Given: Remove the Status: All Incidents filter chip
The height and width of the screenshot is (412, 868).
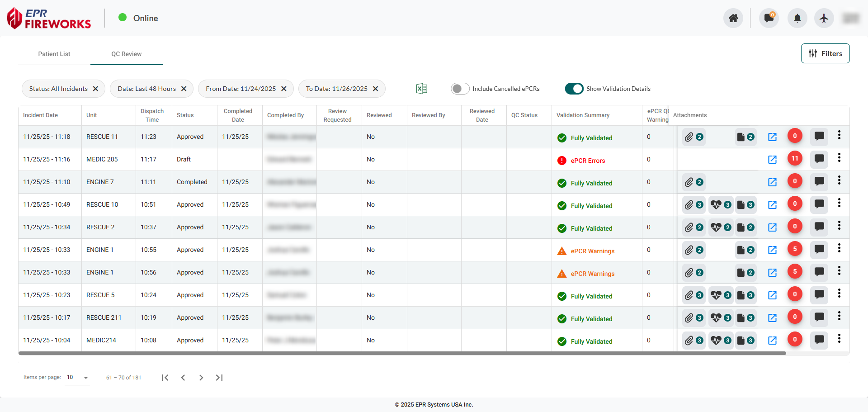Looking at the screenshot, I should [95, 89].
